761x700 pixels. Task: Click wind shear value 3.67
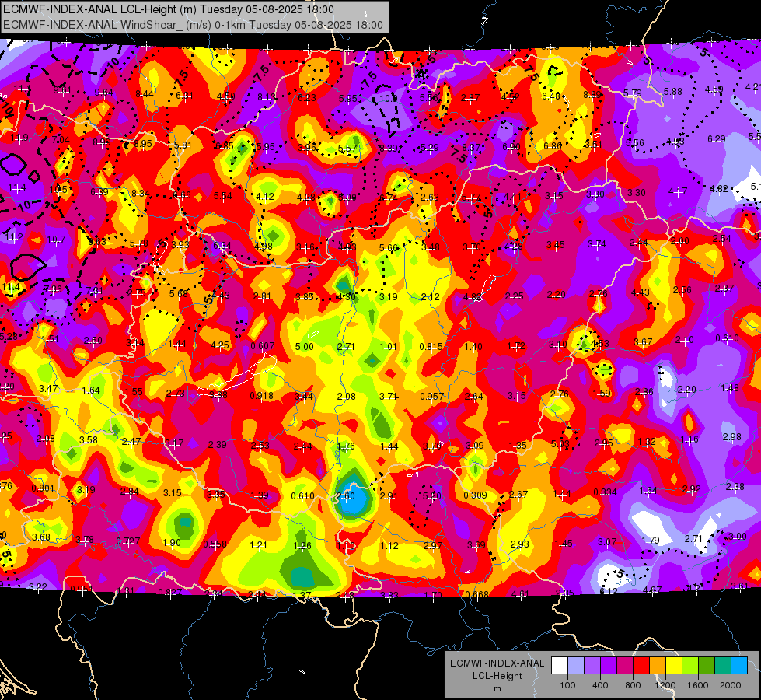(643, 342)
